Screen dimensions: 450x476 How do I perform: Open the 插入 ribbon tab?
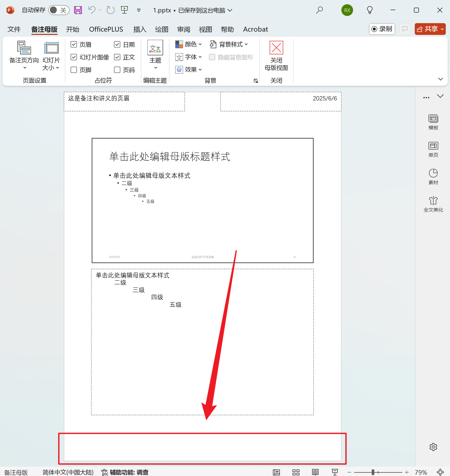coord(140,29)
